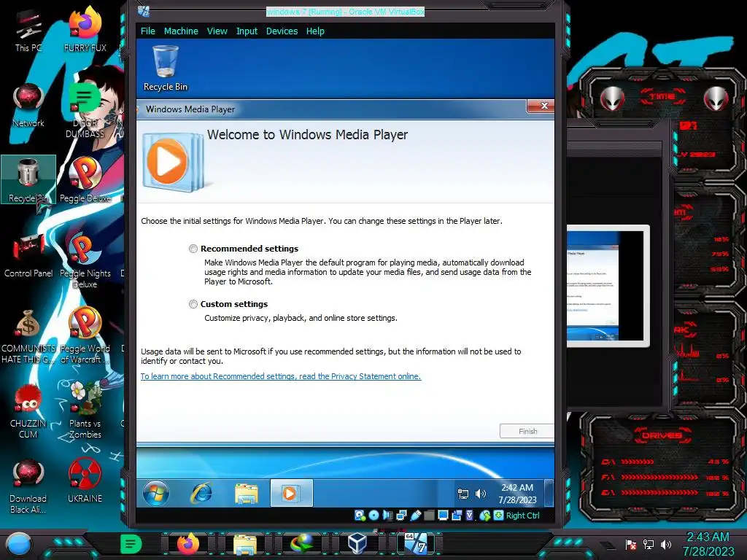Click the guest Show desktop strip
The width and height of the screenshot is (747, 560).
click(x=549, y=494)
